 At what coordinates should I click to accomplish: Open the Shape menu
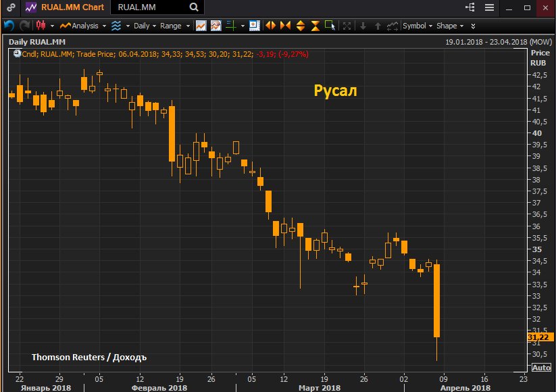[447, 26]
